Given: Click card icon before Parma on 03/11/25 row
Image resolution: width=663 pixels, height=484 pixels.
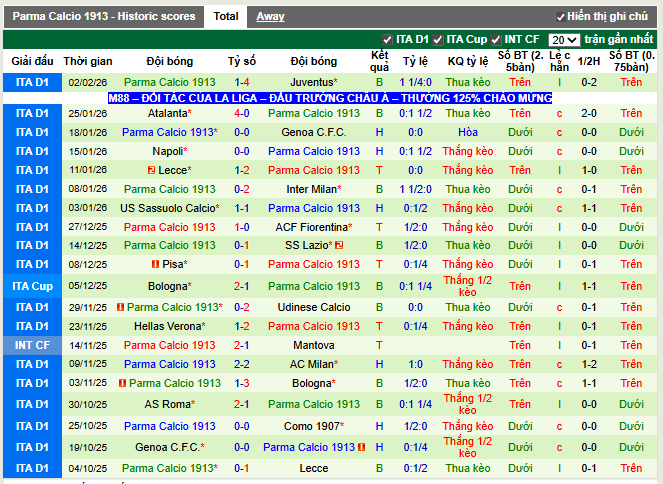Looking at the screenshot, I should click(x=123, y=383).
